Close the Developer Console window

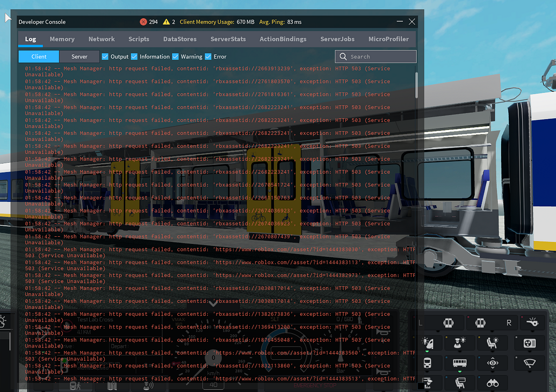coord(411,21)
